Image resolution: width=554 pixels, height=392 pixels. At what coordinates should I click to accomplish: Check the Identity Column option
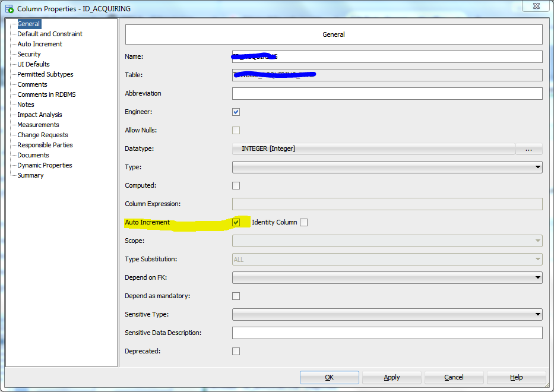pos(303,222)
